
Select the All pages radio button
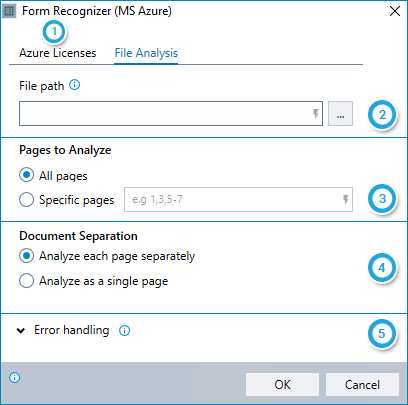click(x=26, y=175)
